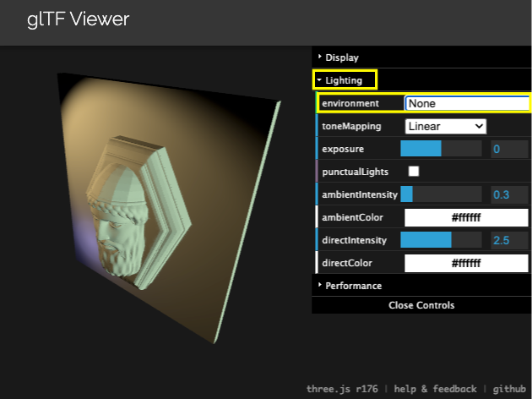Click the Close Controls button
532x399 pixels.
tap(421, 305)
